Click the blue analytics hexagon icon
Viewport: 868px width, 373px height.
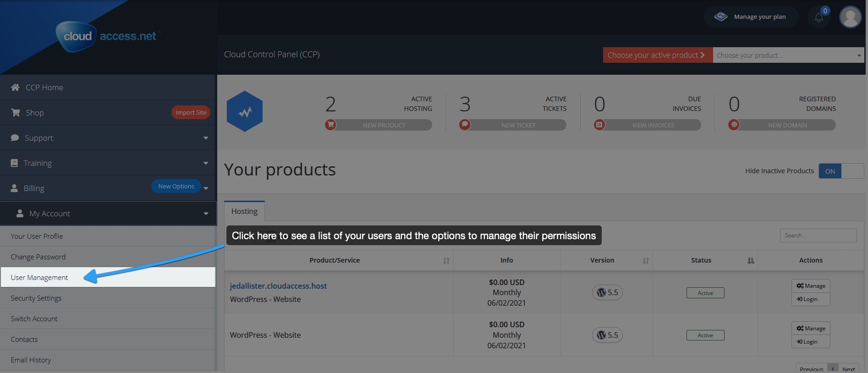(x=245, y=111)
